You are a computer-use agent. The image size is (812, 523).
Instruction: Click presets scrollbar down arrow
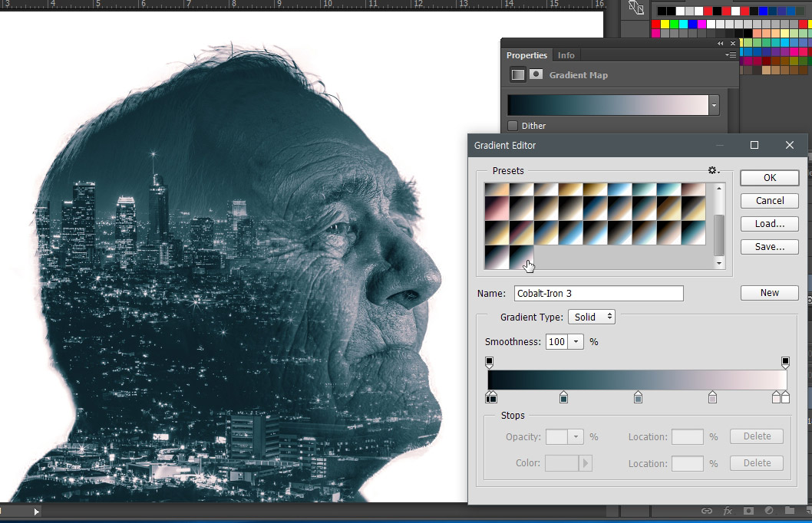tap(719, 263)
